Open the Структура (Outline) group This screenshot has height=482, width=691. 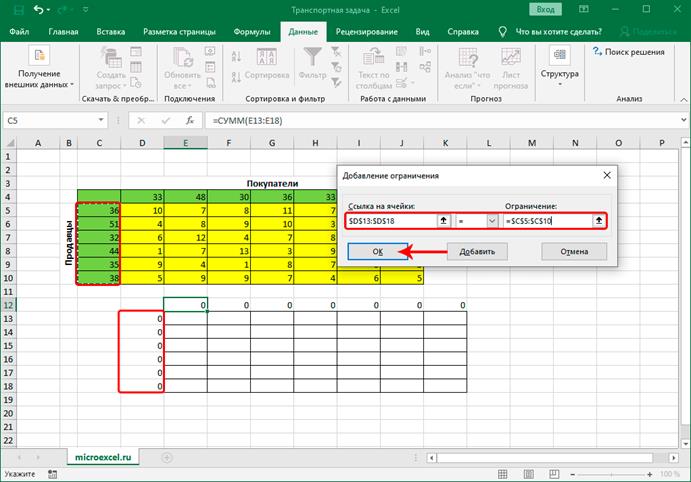tap(560, 67)
